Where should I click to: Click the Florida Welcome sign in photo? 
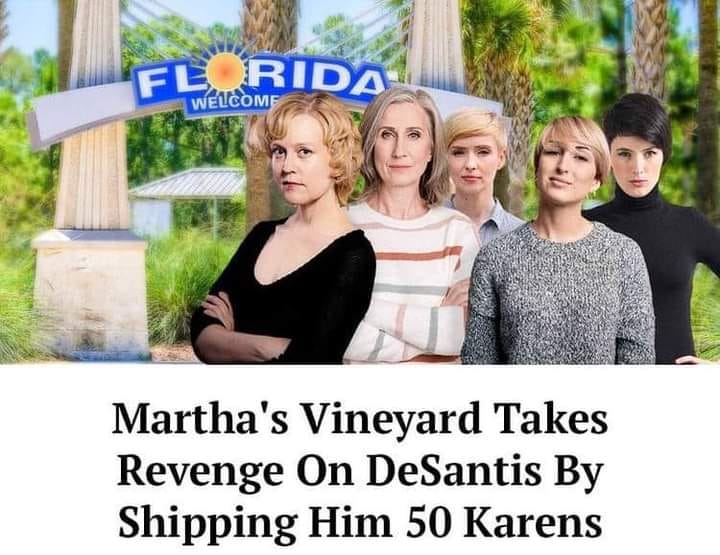(x=259, y=87)
